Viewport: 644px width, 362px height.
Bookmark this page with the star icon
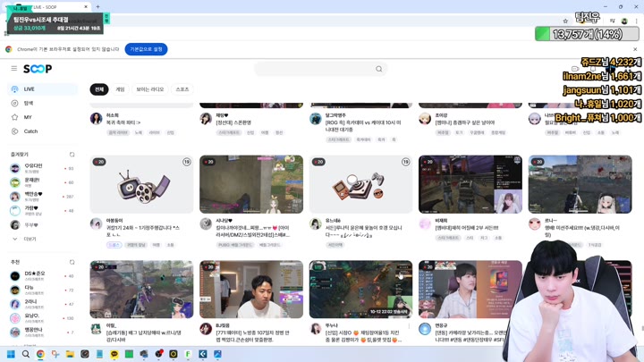[x=565, y=21]
